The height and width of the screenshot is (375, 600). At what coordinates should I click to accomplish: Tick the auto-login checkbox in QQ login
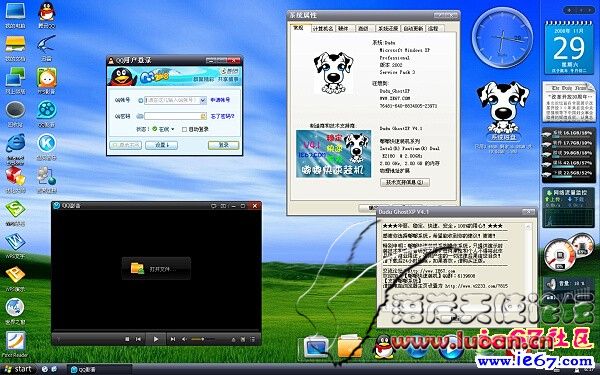pyautogui.click(x=184, y=129)
